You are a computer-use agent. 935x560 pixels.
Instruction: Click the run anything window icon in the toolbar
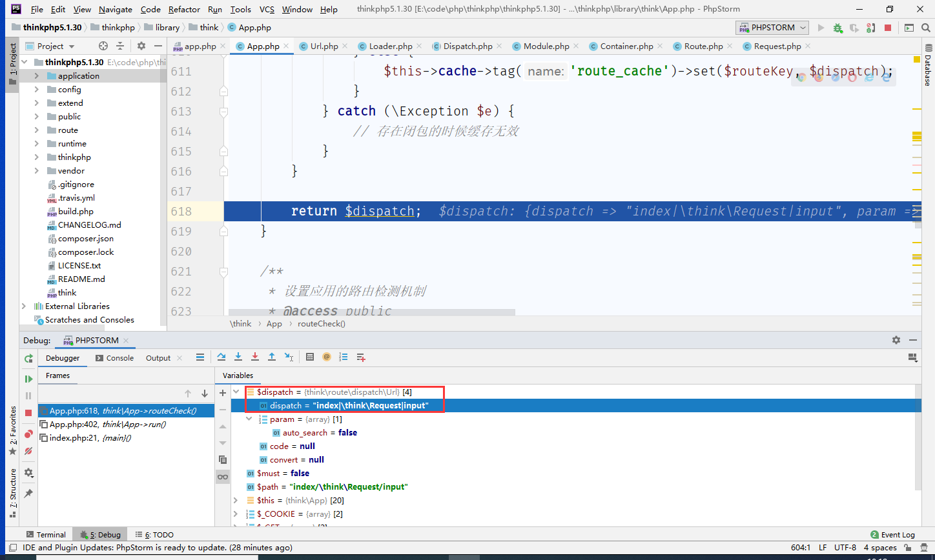click(x=909, y=28)
